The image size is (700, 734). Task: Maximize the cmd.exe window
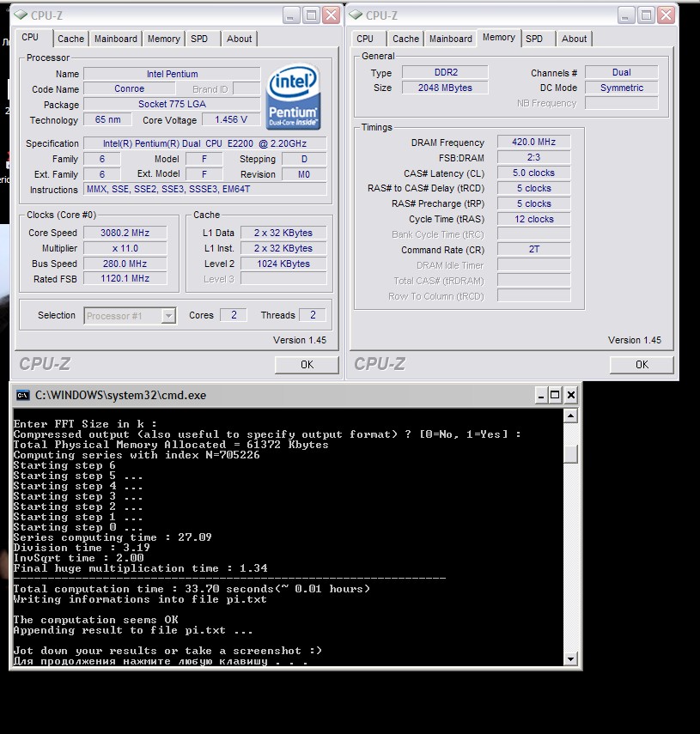(556, 396)
